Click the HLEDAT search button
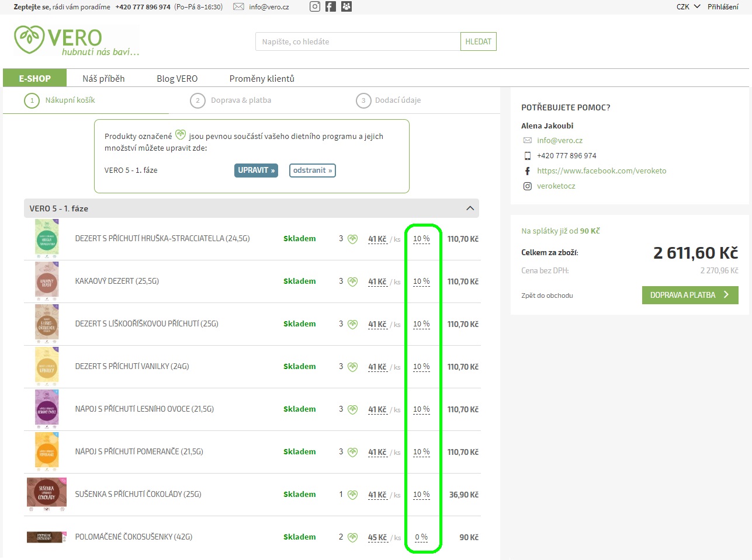 tap(479, 41)
